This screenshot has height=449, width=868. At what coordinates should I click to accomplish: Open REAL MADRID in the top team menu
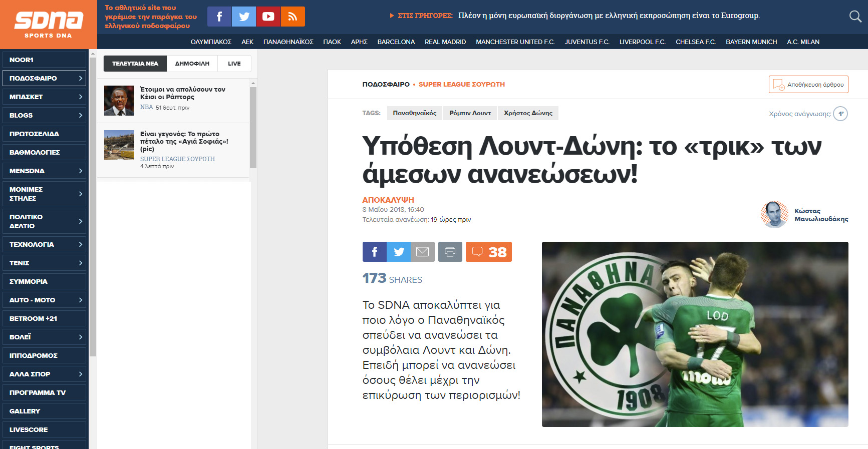click(445, 42)
